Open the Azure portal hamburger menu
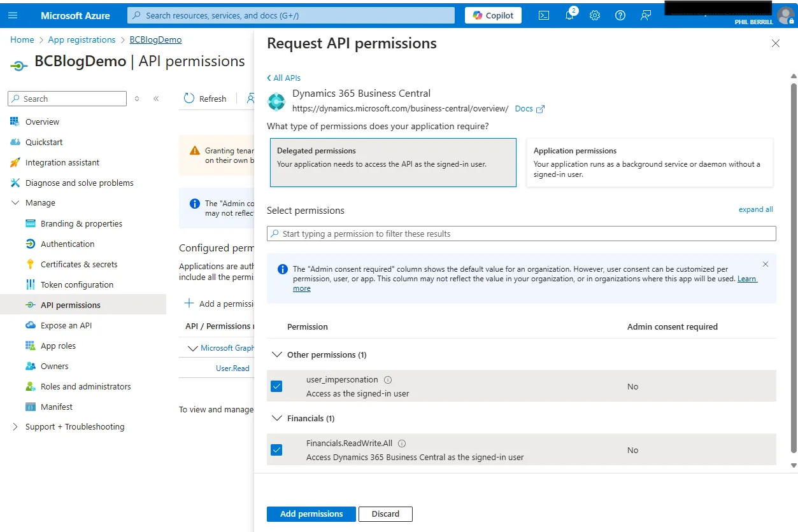 coord(13,15)
